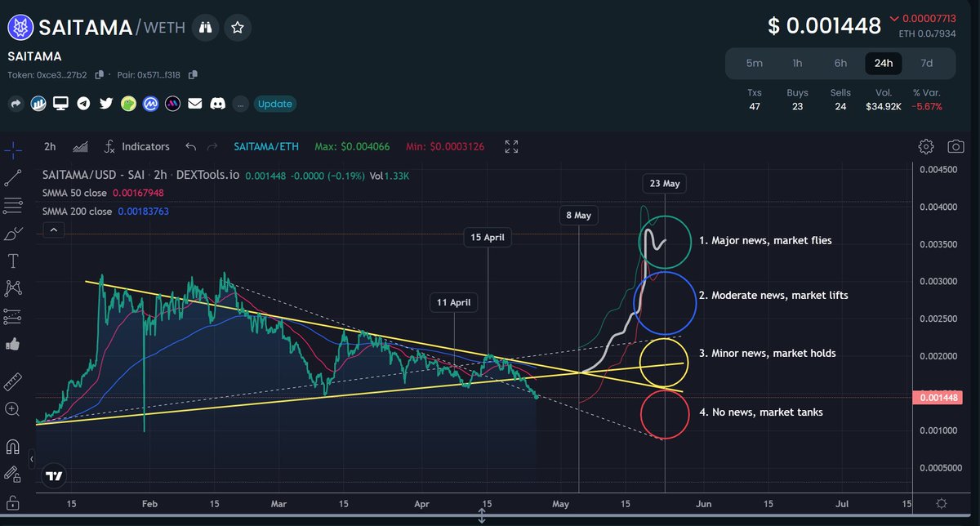Toggle magnet mode for drawings
Image resolution: width=980 pixels, height=526 pixels.
pyautogui.click(x=12, y=447)
